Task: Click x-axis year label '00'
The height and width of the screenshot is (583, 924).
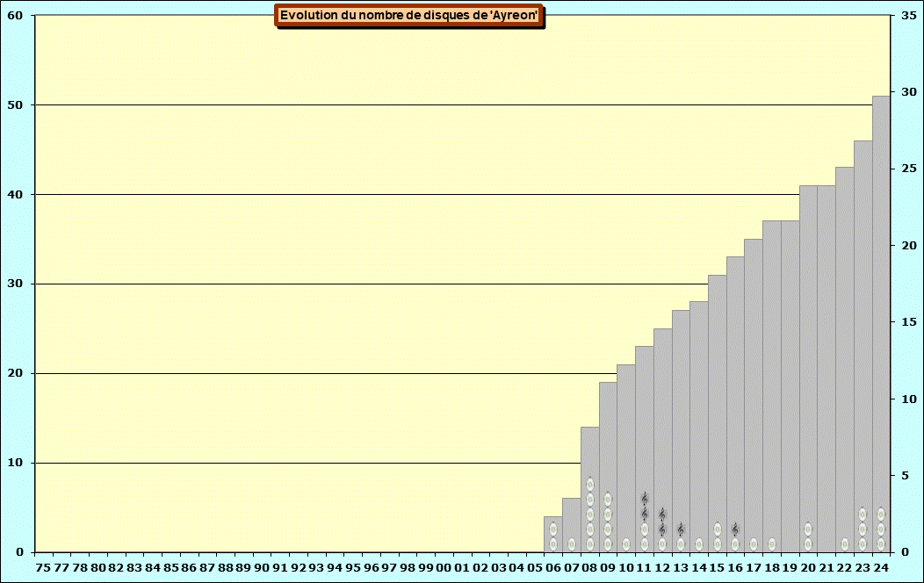Action: 444,567
